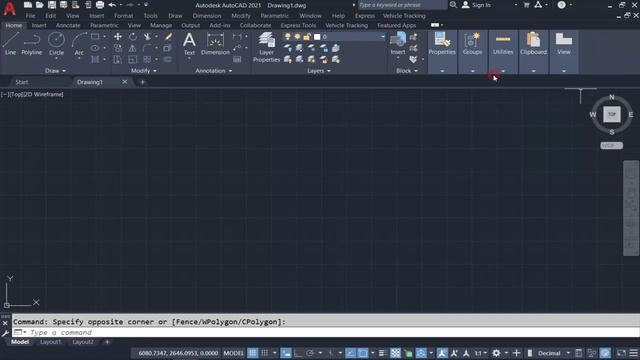Toggle layer on/off lightbulb in Layers panel
Viewport: 640px width, 360px height.
[288, 37]
